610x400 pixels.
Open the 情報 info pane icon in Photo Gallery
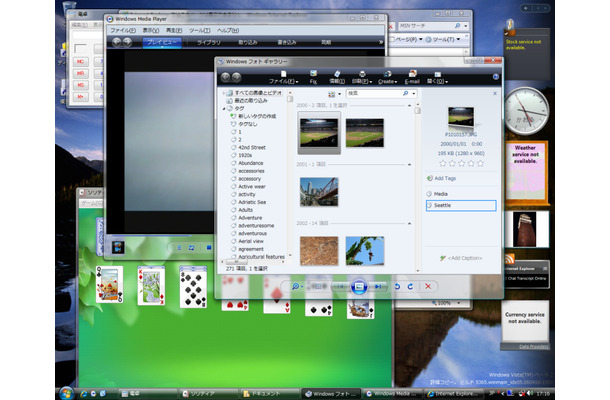tap(337, 77)
